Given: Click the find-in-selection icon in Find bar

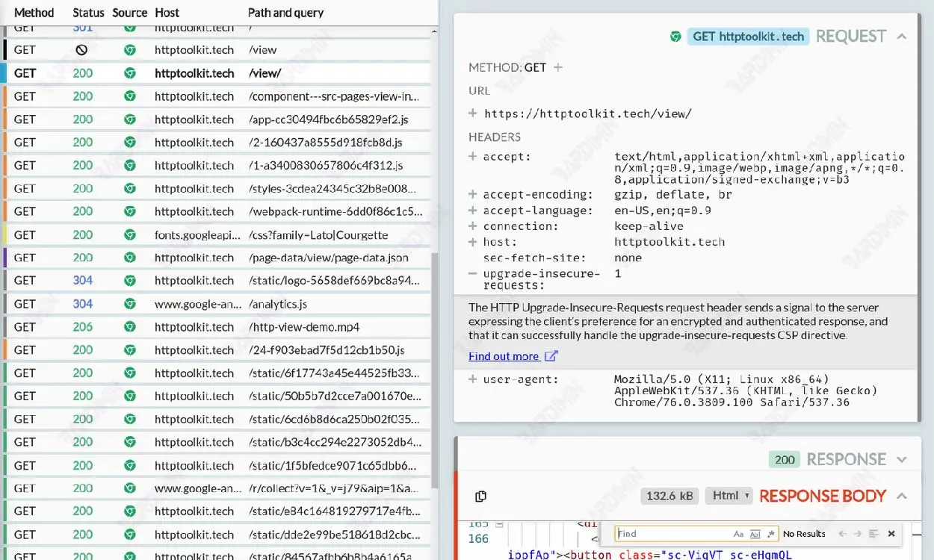Looking at the screenshot, I should pos(874,534).
